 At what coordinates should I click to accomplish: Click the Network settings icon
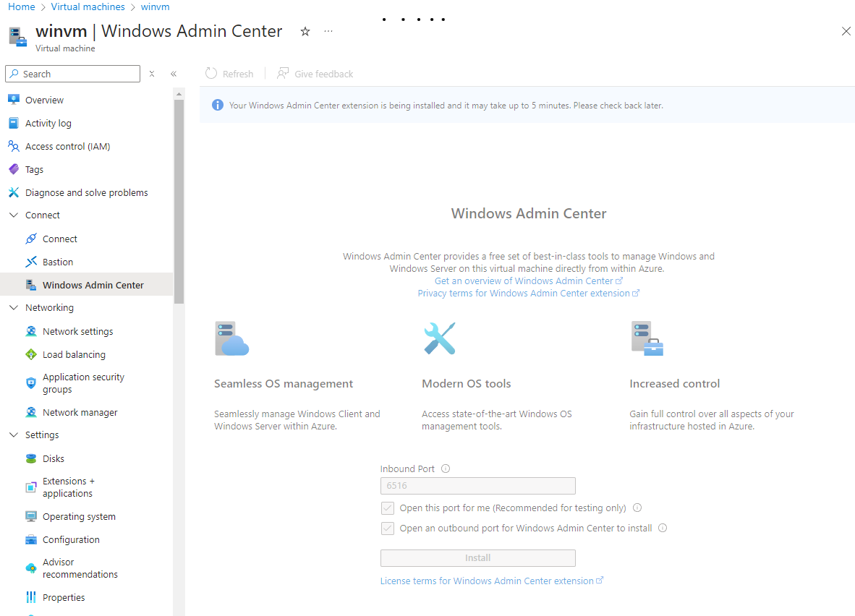pyautogui.click(x=31, y=331)
